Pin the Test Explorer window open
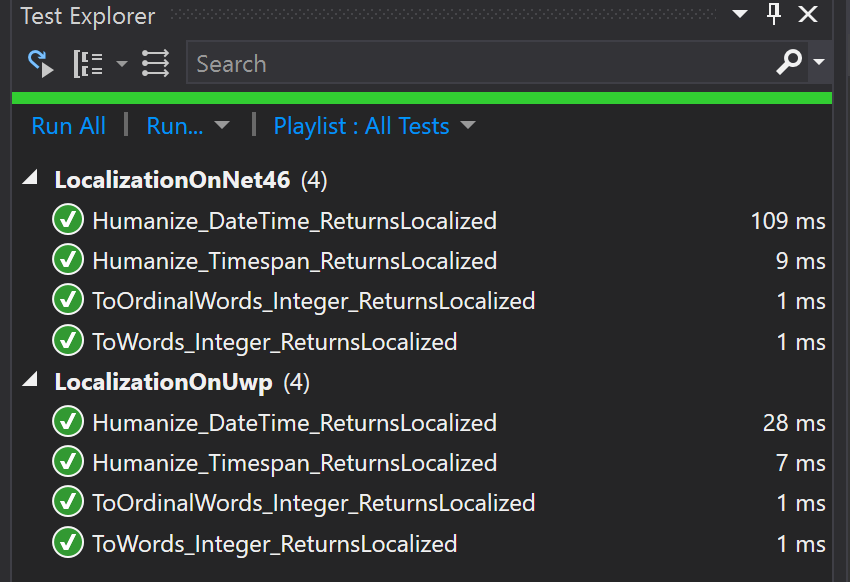The height and width of the screenshot is (582, 850). coord(775,15)
